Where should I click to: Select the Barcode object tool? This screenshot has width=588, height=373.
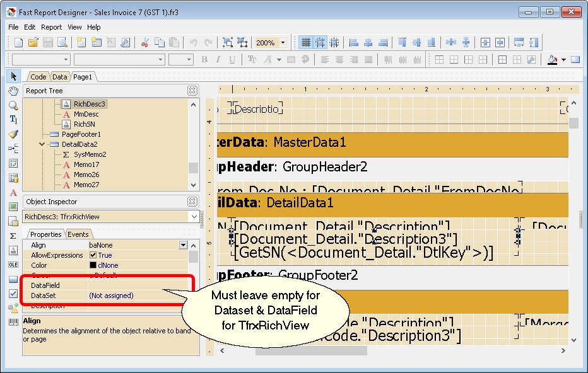coord(13,322)
